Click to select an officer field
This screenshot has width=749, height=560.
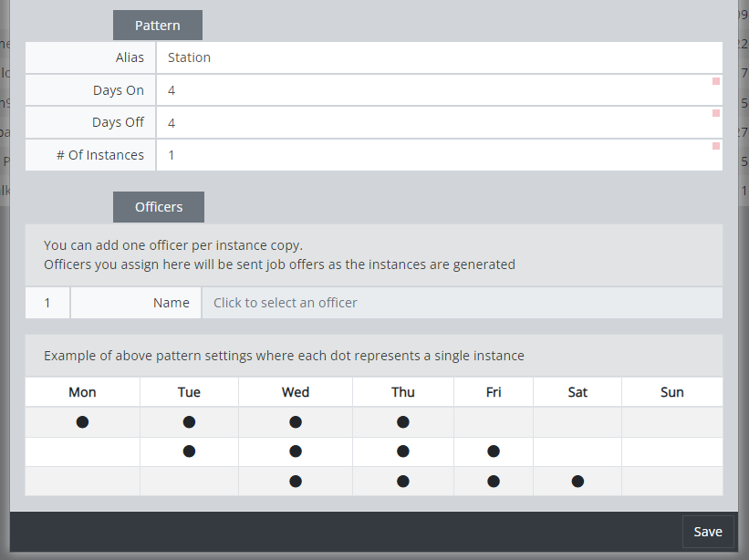463,303
